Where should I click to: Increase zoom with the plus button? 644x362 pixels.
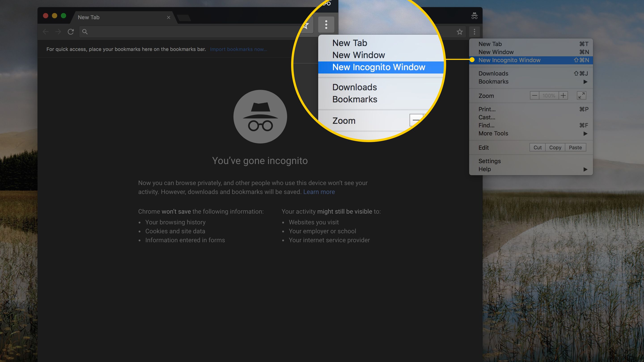click(563, 95)
